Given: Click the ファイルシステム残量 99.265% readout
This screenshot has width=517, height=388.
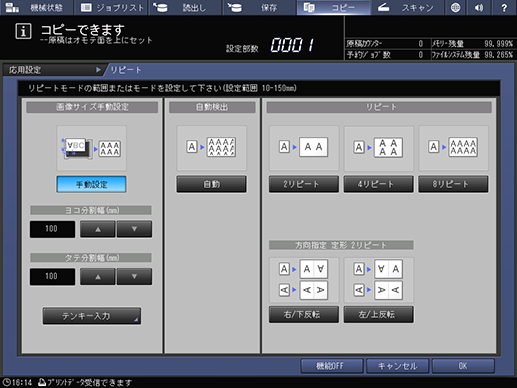Looking at the screenshot, I should point(473,55).
